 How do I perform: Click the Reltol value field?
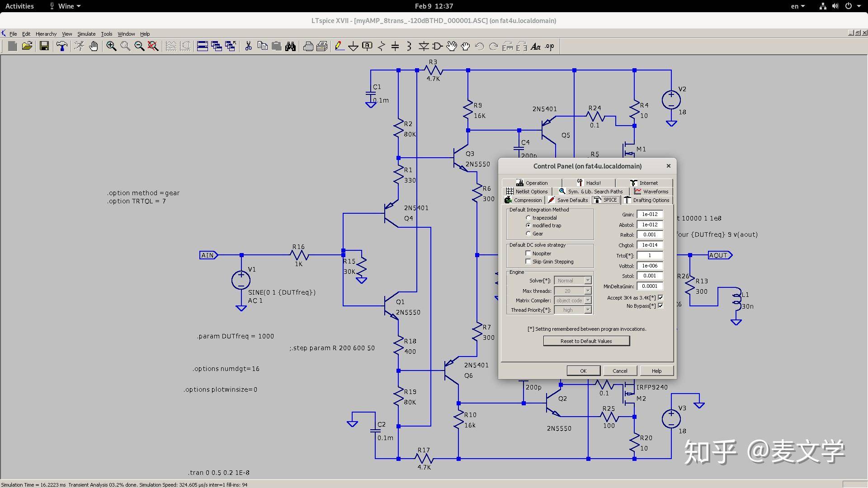tap(650, 235)
